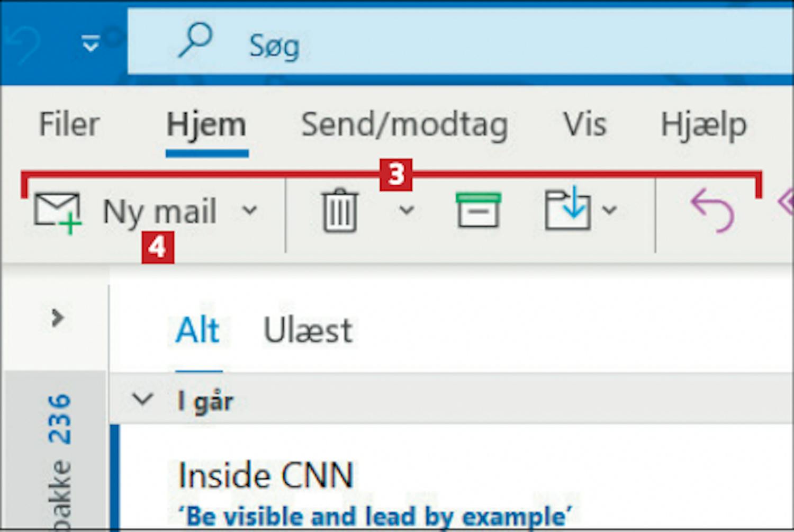
Task: Collapse the I går message group
Action: point(142,400)
